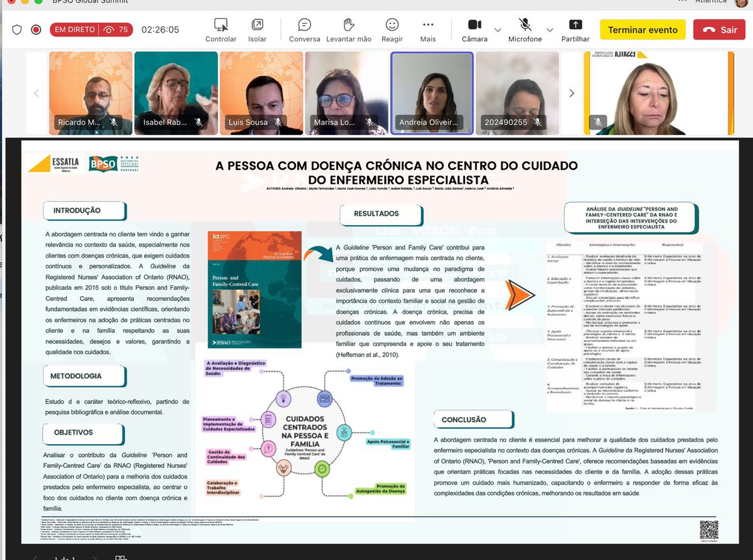The image size is (753, 560).
Task: Select Andreia Oliveir. participant video tile
Action: (432, 93)
